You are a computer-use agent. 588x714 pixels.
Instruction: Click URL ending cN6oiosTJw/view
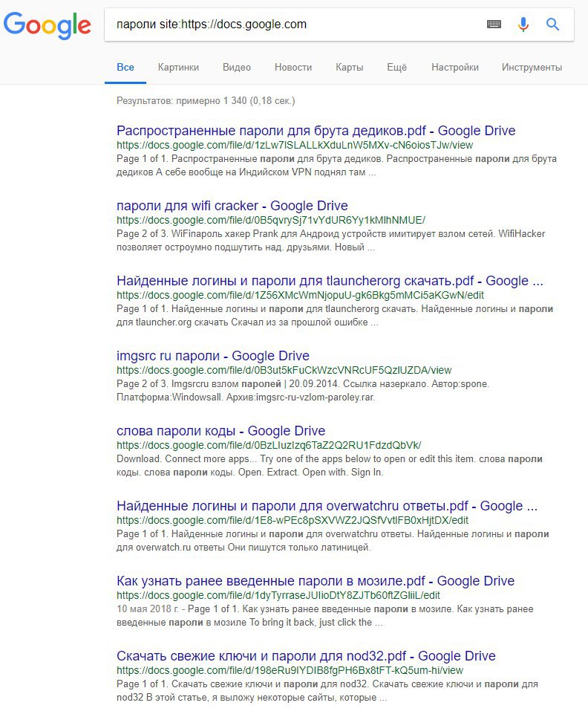295,146
